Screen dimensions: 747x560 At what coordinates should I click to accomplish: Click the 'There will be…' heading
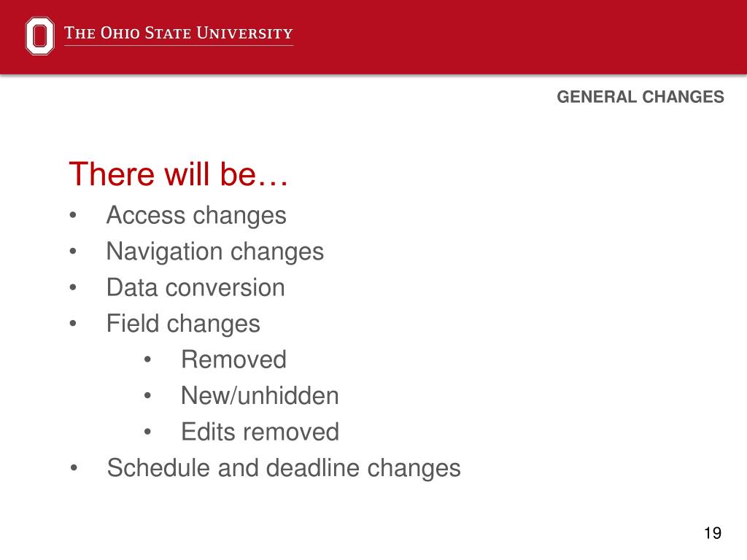(x=179, y=174)
